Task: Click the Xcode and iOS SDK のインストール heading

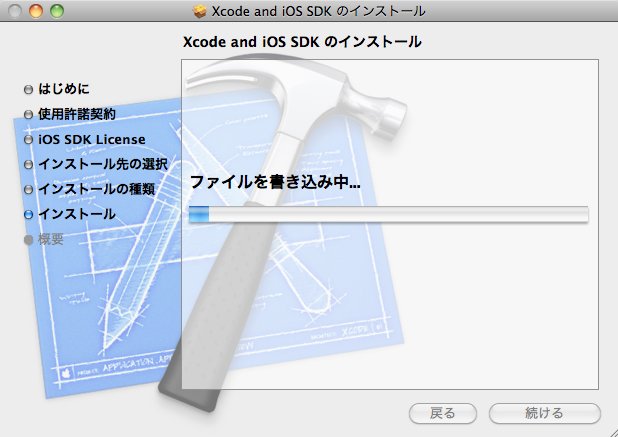Action: coord(302,42)
